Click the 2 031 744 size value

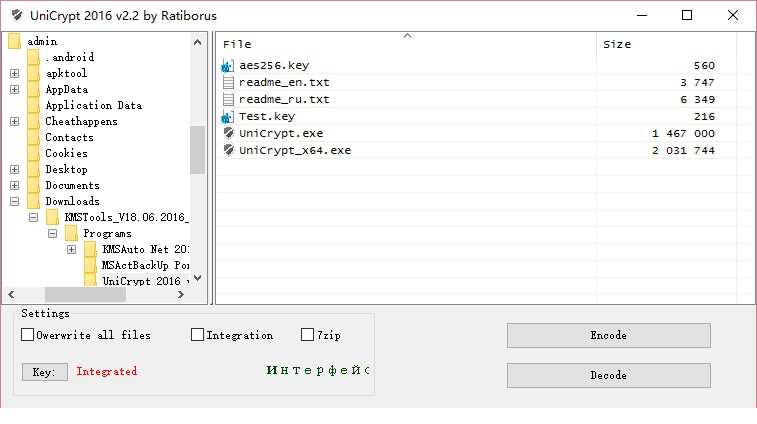[683, 150]
